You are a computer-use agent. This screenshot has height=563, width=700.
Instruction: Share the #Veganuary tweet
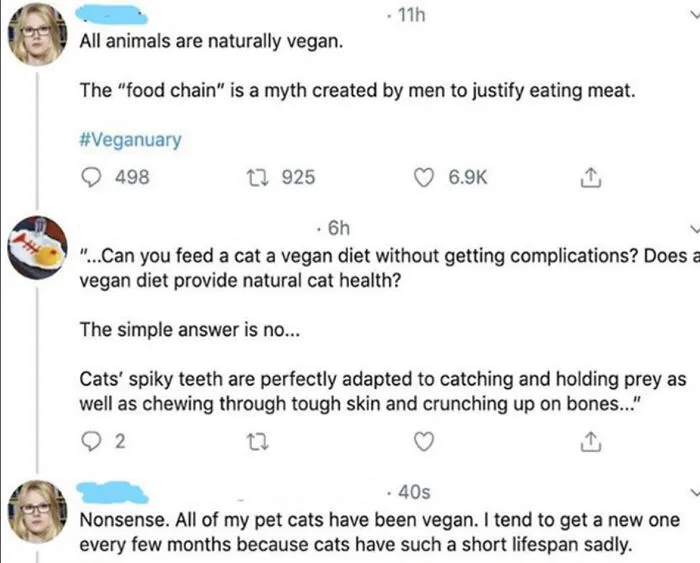[590, 177]
